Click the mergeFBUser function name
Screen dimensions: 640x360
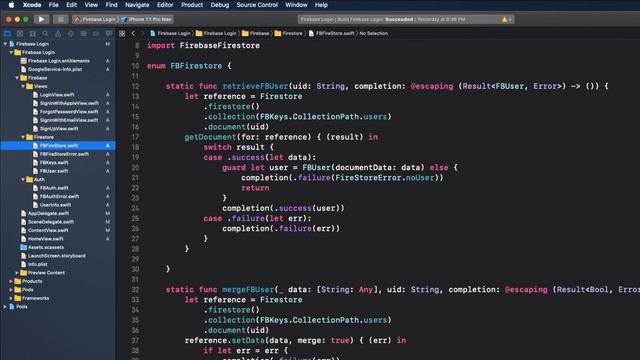coord(248,289)
